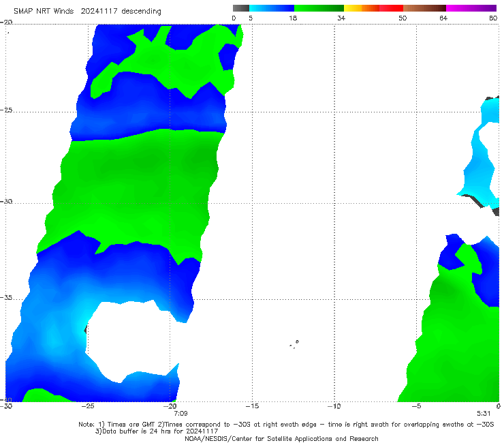Viewport: 504px width, 443px height.
Task: Click the longitude axis label '-10'
Action: click(x=334, y=406)
